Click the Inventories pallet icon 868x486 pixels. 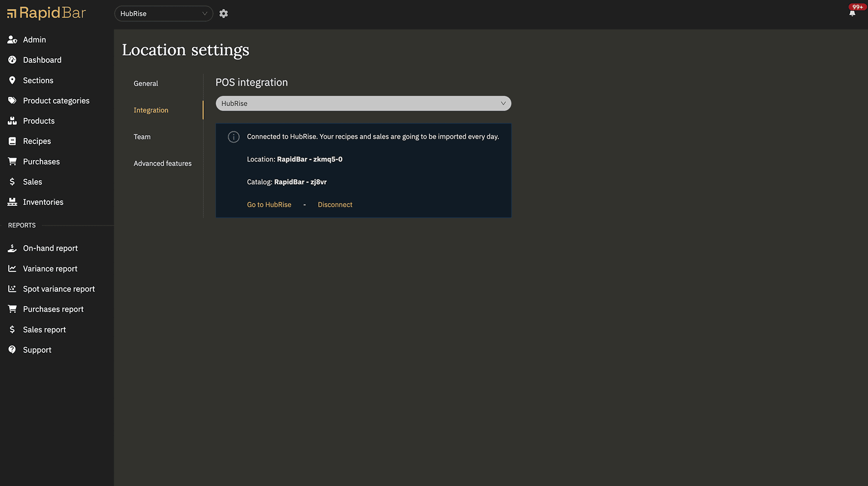(12, 202)
